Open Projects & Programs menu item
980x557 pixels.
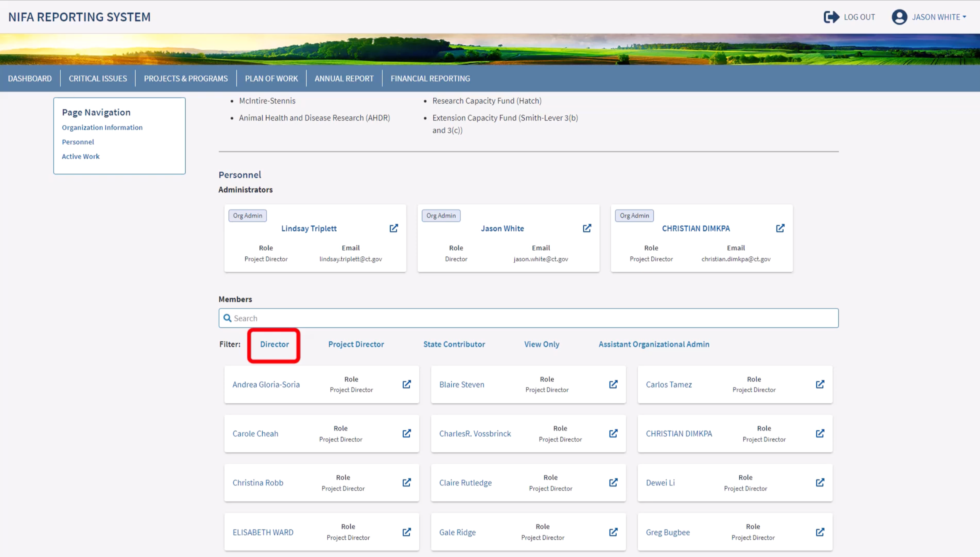186,79
